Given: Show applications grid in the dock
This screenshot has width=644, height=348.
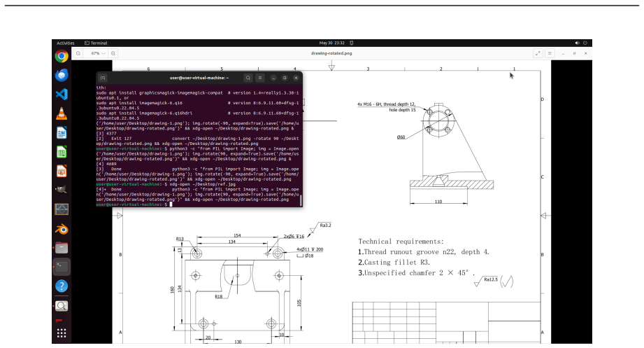Looking at the screenshot, I should coord(62,333).
